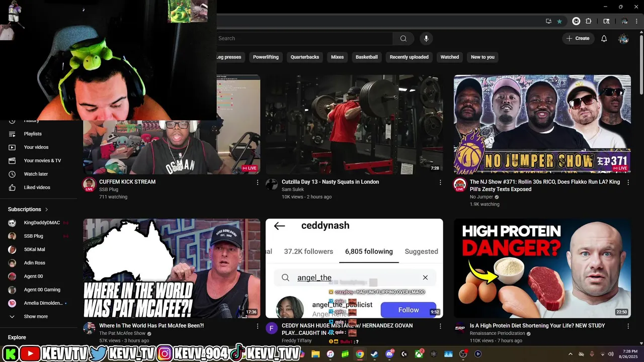Click the YouTube search input field

click(304, 38)
